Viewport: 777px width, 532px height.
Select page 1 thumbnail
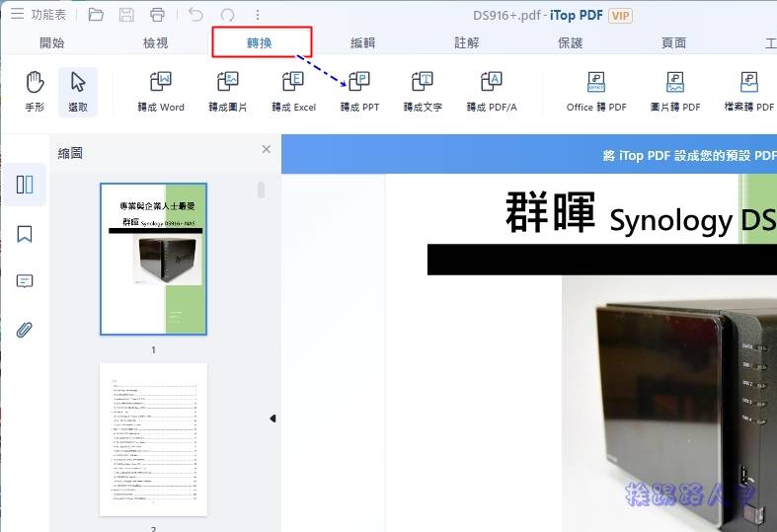(x=154, y=259)
